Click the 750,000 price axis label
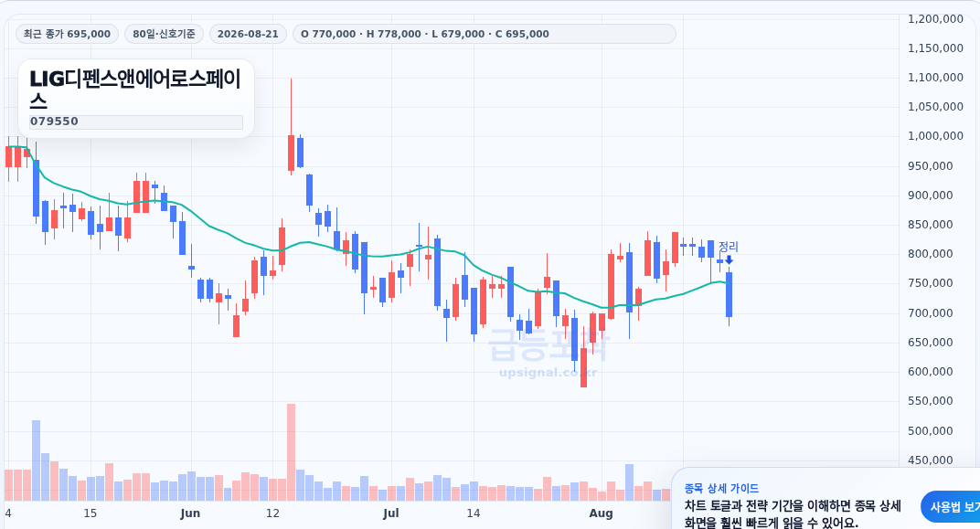Screen dimensions: 980x529 pos(930,283)
